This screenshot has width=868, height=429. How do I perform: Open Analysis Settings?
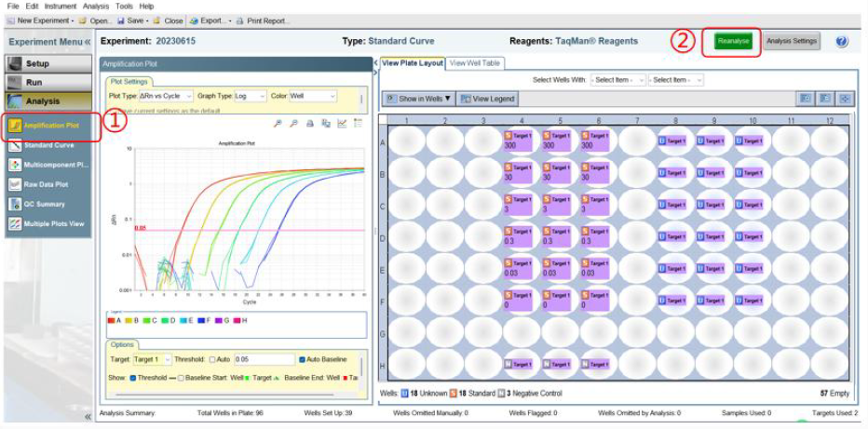pyautogui.click(x=792, y=41)
